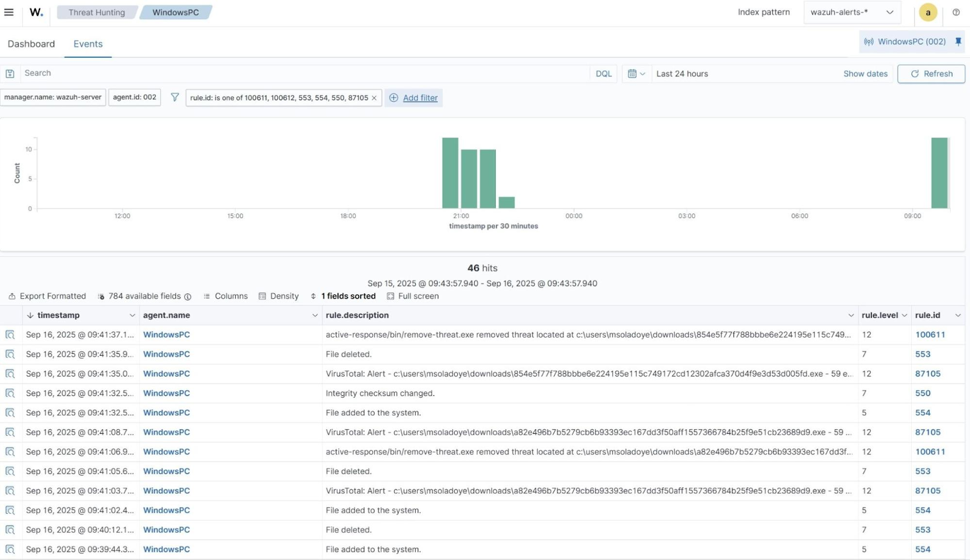Switch the table to Full screen

point(413,296)
